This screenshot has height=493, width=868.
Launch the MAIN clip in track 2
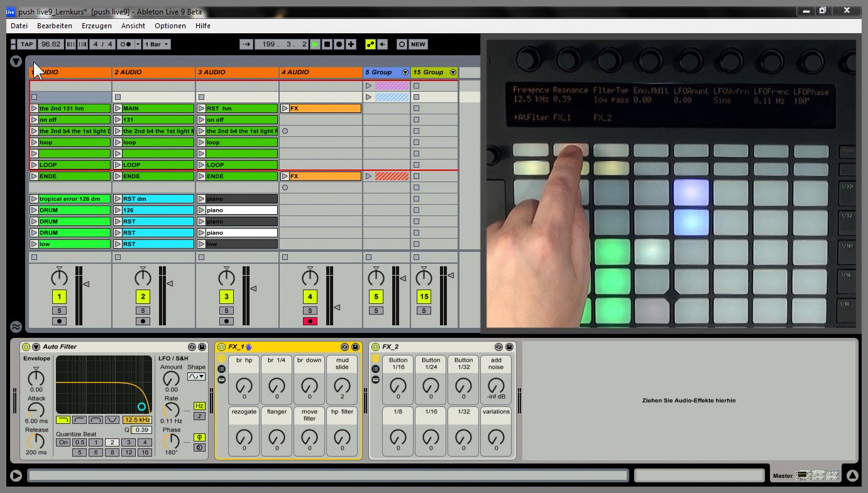pos(118,109)
